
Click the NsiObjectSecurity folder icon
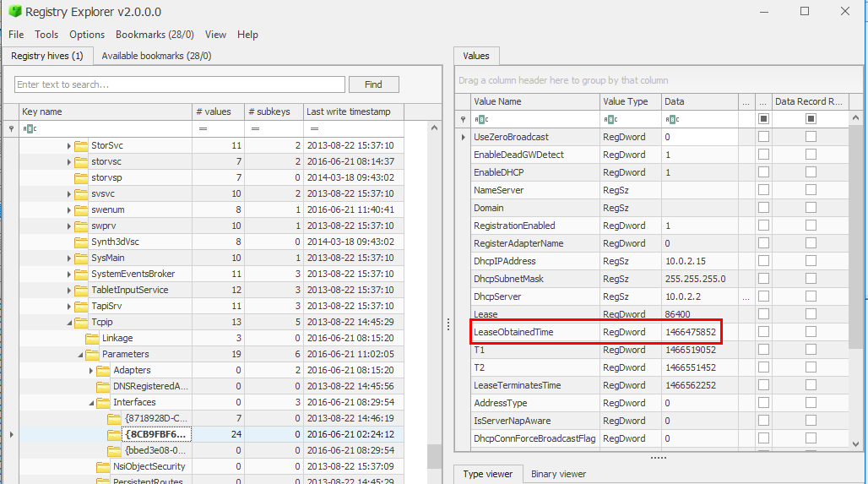[103, 466]
